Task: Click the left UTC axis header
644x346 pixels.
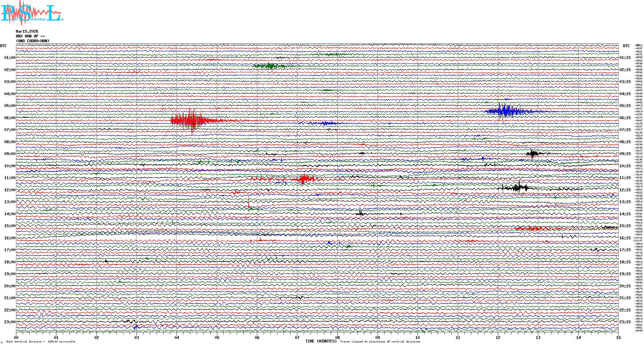Action: (x=3, y=46)
